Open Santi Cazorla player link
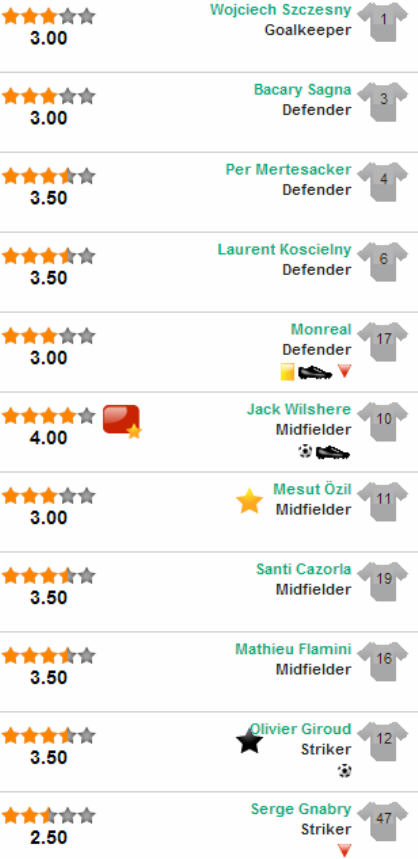 (304, 569)
